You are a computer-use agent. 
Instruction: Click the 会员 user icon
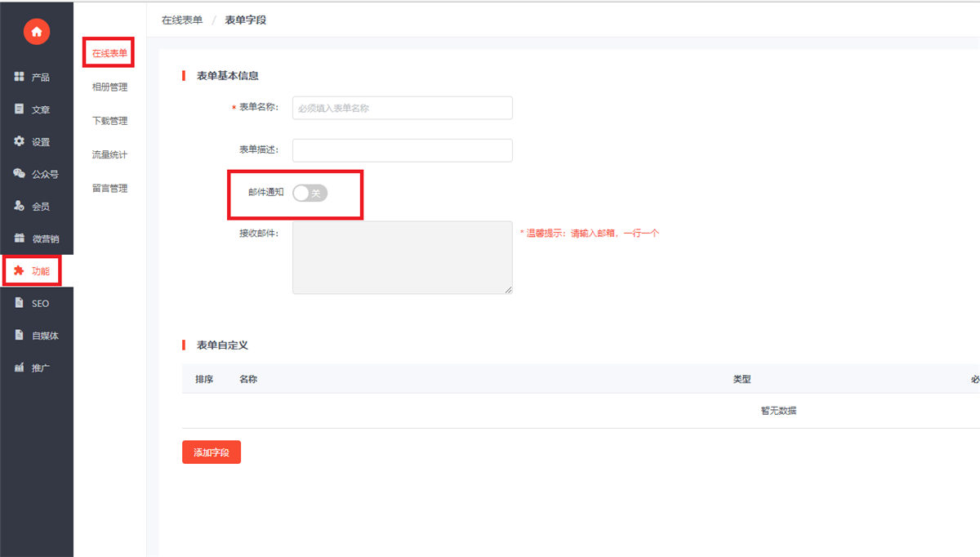coord(20,207)
